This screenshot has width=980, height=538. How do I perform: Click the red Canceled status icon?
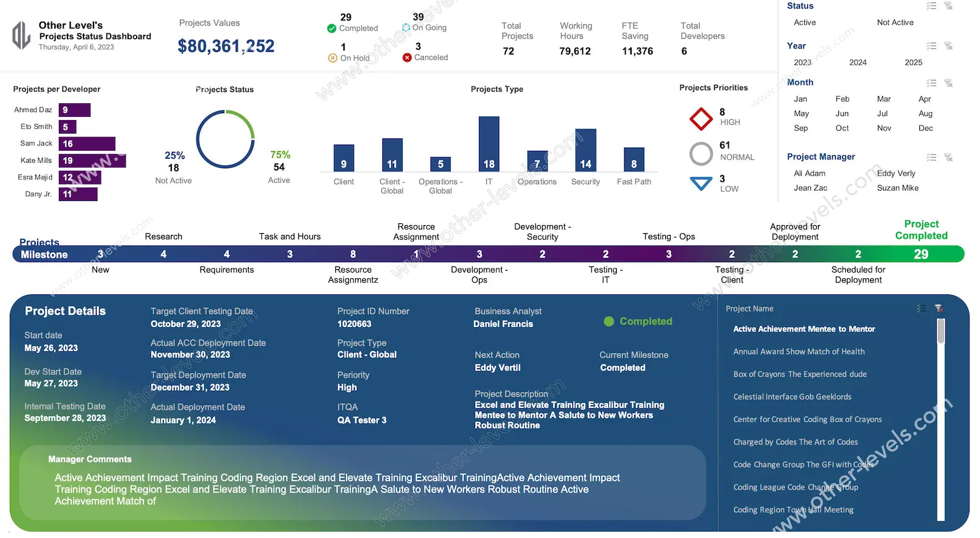(x=407, y=58)
